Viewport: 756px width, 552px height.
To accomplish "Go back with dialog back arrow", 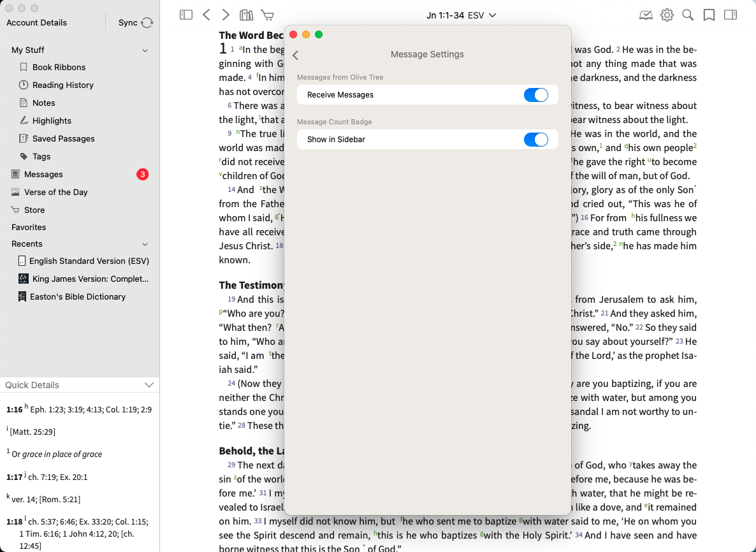I will click(296, 55).
